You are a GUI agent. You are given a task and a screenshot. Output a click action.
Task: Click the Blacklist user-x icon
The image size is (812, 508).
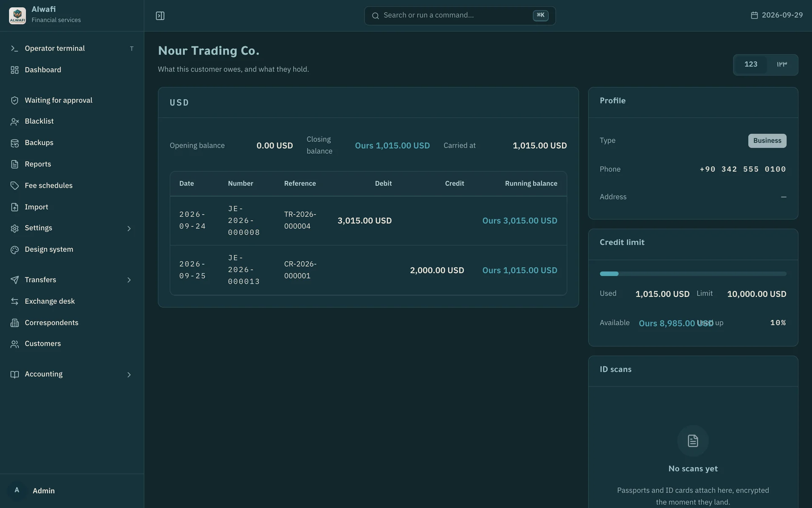point(14,121)
